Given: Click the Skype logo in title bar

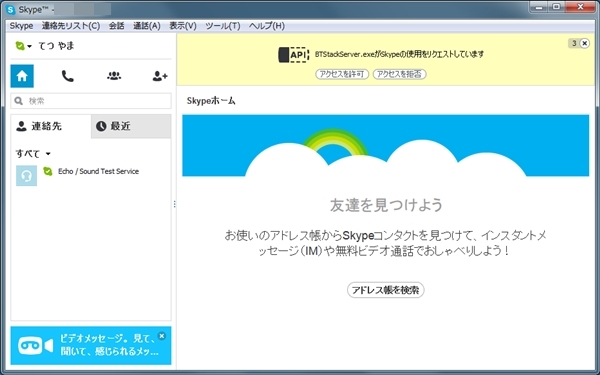Looking at the screenshot, I should (11, 10).
